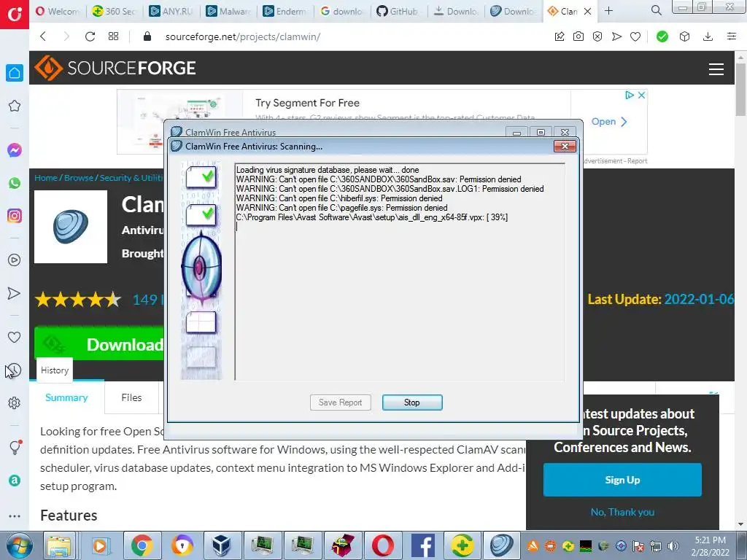
Task: Click the SourceForge logo
Action: (x=115, y=68)
